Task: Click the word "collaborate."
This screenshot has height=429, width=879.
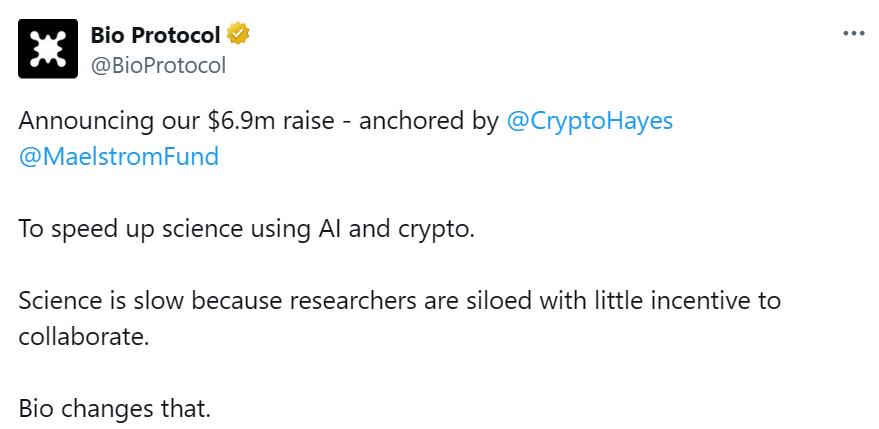Action: [x=83, y=336]
